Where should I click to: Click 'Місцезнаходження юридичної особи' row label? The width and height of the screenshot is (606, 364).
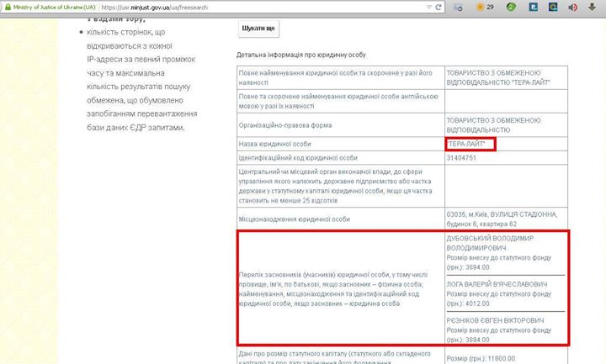[x=294, y=219]
